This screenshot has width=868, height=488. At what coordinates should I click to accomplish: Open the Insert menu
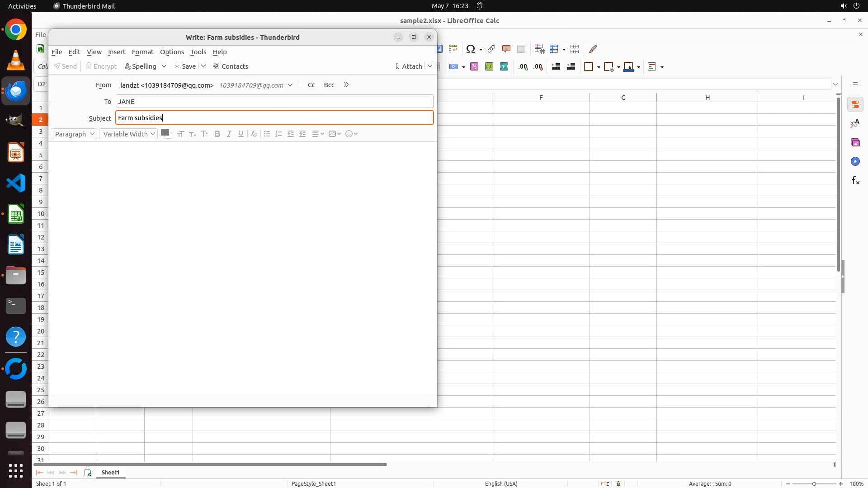tap(116, 52)
